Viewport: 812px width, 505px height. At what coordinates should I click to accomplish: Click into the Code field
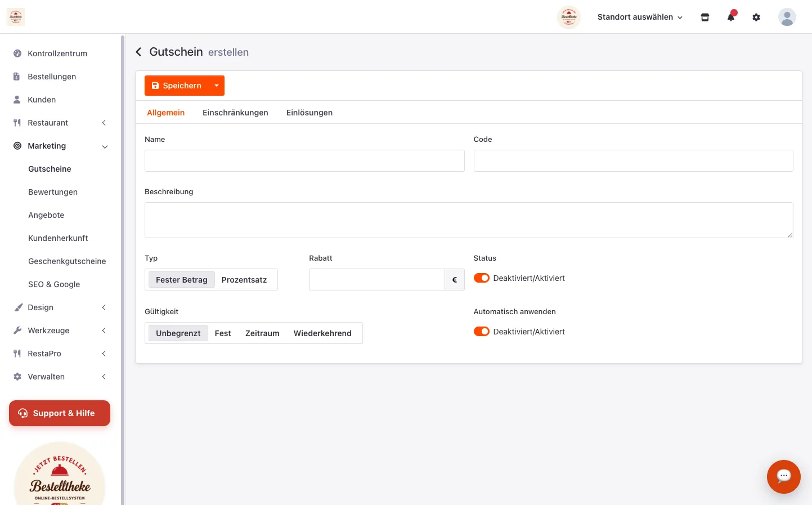pyautogui.click(x=634, y=160)
